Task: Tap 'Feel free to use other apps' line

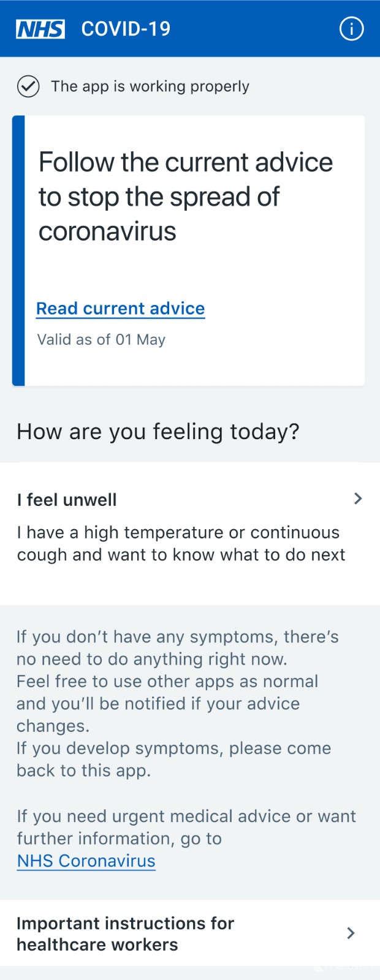Action: (167, 681)
